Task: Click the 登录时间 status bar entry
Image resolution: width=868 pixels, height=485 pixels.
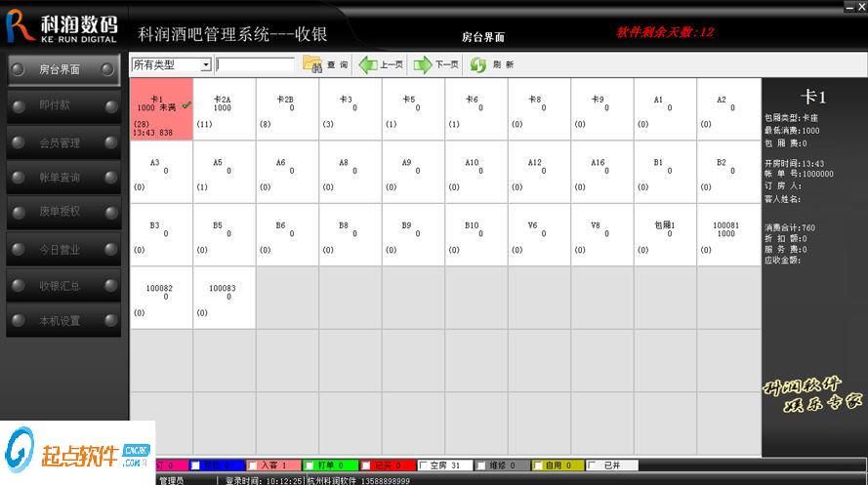Action: 264,480
